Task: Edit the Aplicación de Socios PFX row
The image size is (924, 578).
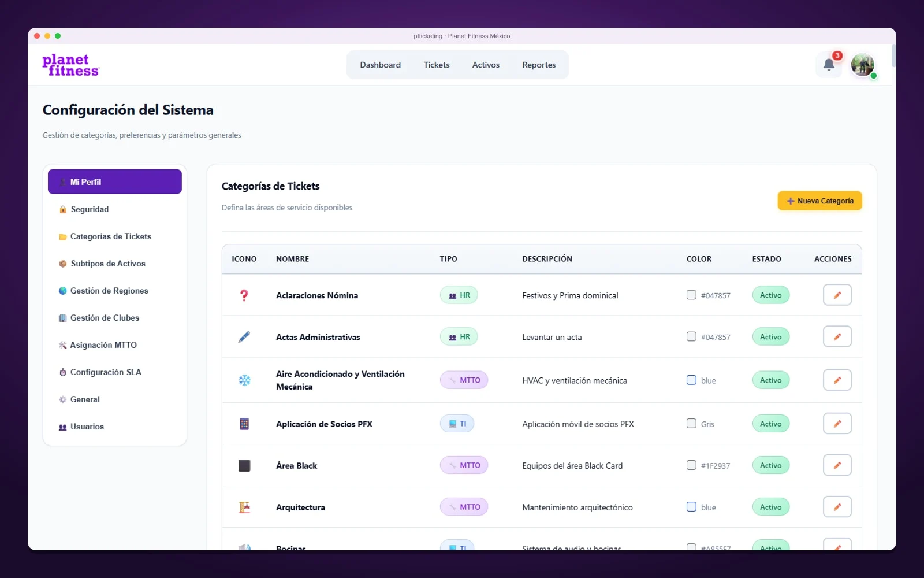Action: [x=837, y=423]
